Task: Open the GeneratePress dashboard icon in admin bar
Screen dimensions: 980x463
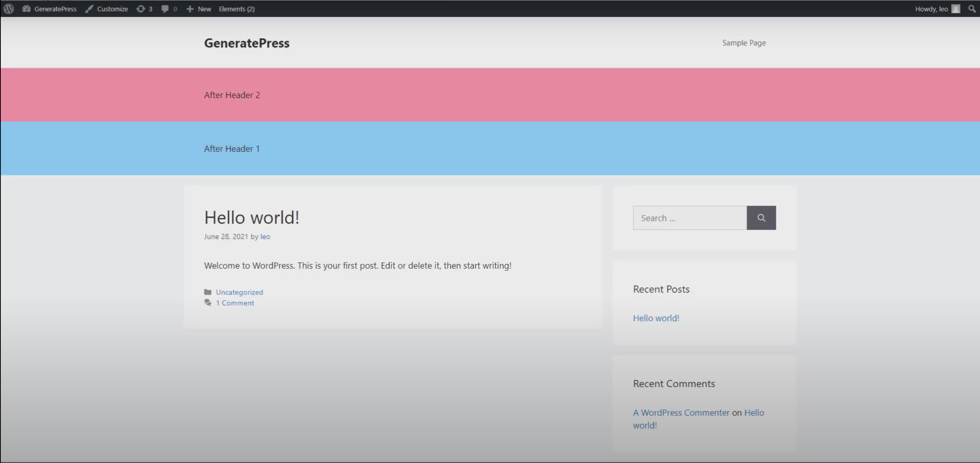Action: click(26, 8)
